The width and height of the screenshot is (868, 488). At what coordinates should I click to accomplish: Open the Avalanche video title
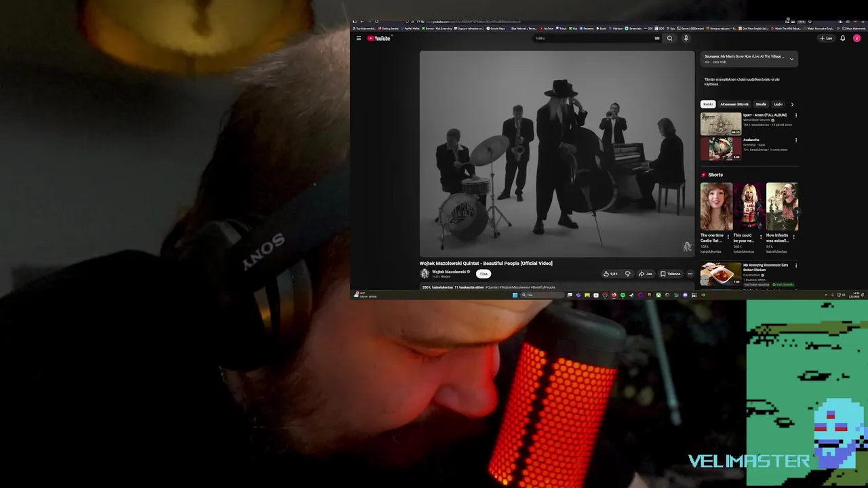[751, 140]
